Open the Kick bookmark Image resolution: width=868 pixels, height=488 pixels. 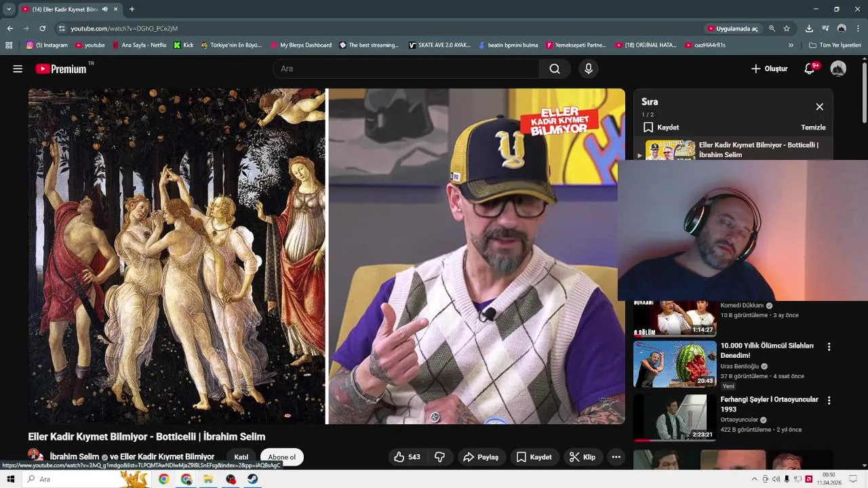point(184,45)
